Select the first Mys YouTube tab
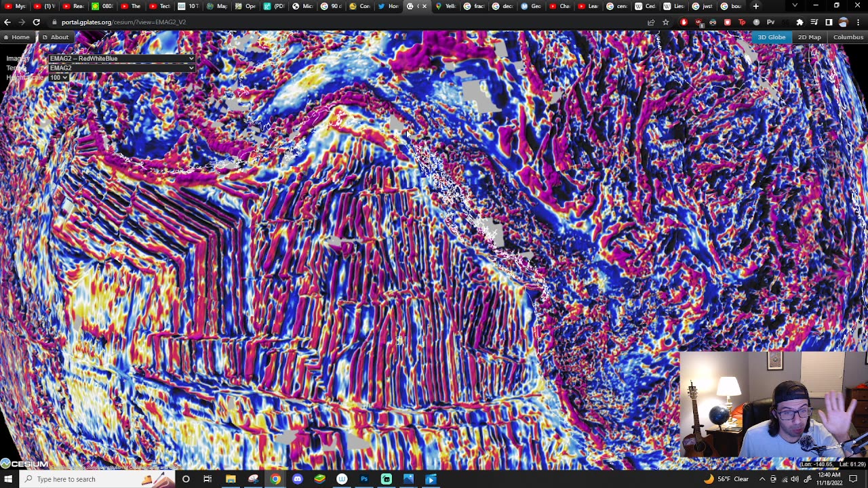This screenshot has height=488, width=868. (x=15, y=6)
